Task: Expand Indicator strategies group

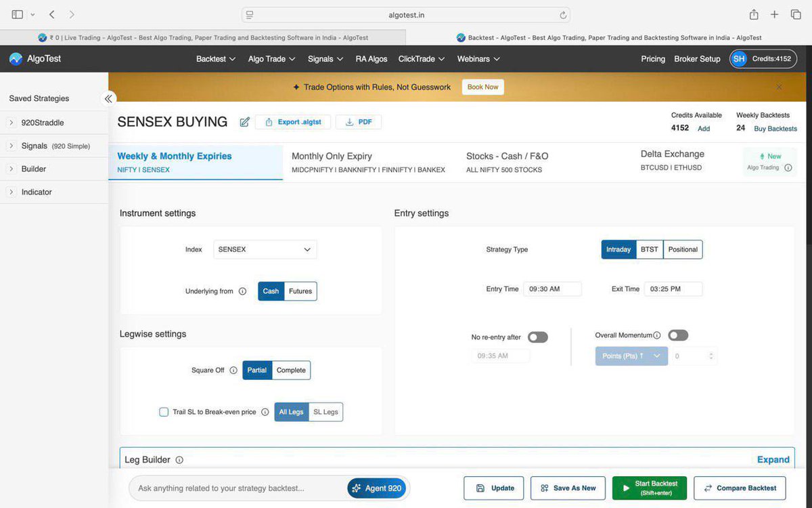Action: pos(12,192)
